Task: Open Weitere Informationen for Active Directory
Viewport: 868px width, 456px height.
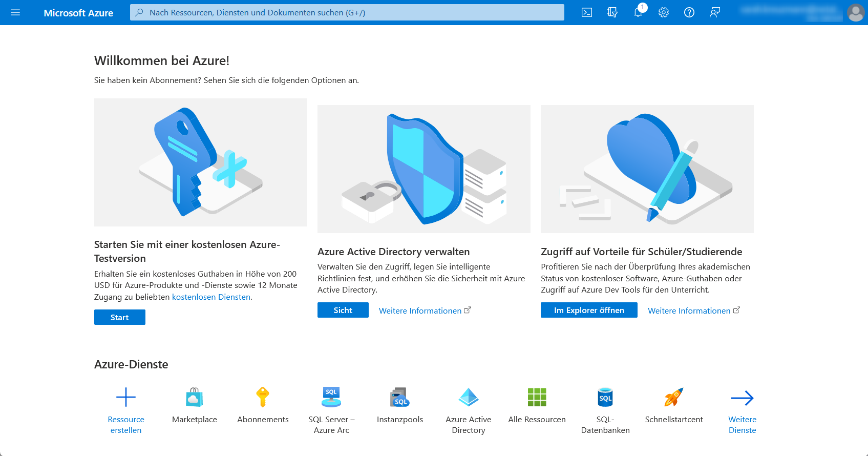Action: pyautogui.click(x=425, y=310)
